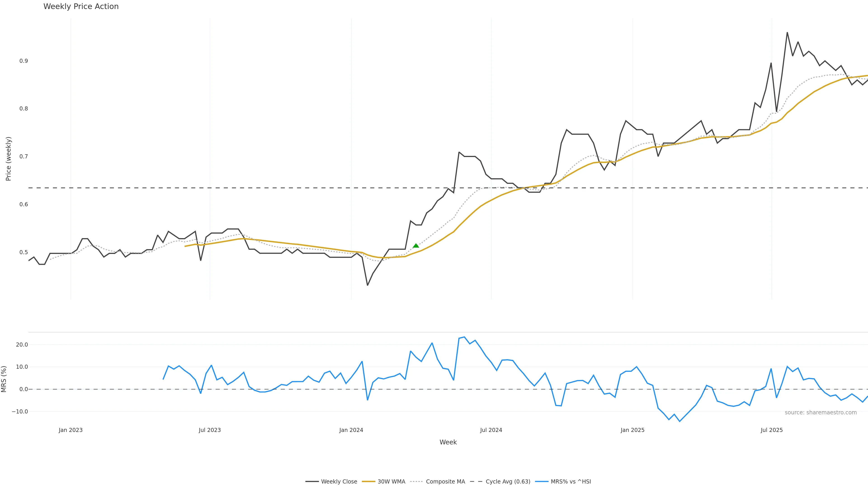Open the sharemaestro.com source text
Viewport: 868px width, 488px height.
pyautogui.click(x=821, y=413)
